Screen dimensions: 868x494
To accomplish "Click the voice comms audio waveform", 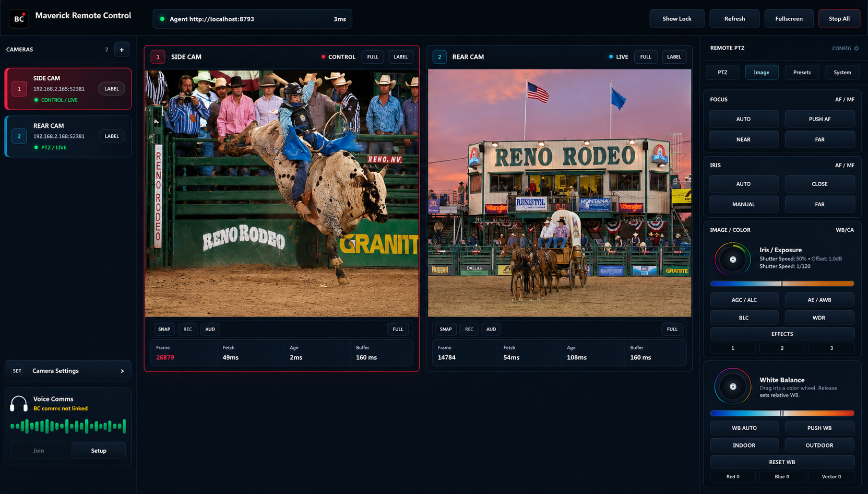I will (x=68, y=426).
